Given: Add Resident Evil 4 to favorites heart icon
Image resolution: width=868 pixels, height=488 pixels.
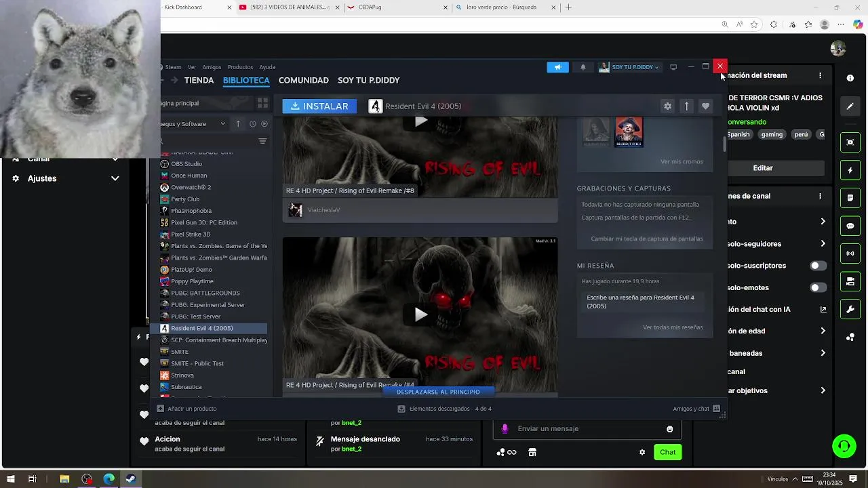Looking at the screenshot, I should [705, 106].
